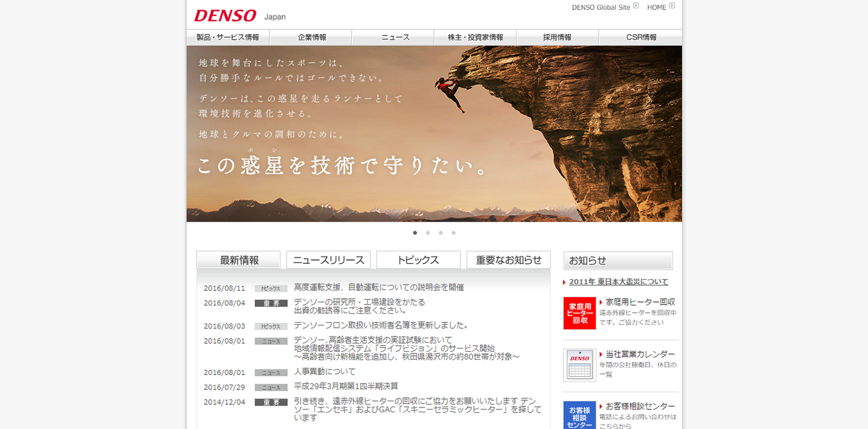868x429 pixels.
Task: Read the 人事異動について news item
Action: pyautogui.click(x=324, y=372)
